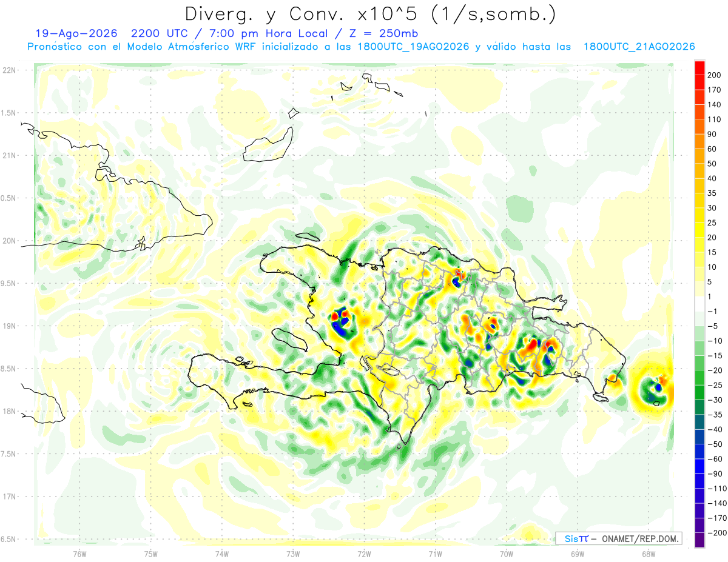Click the colorbar value "-1"
Screen dimensions: 728x562
click(712, 311)
